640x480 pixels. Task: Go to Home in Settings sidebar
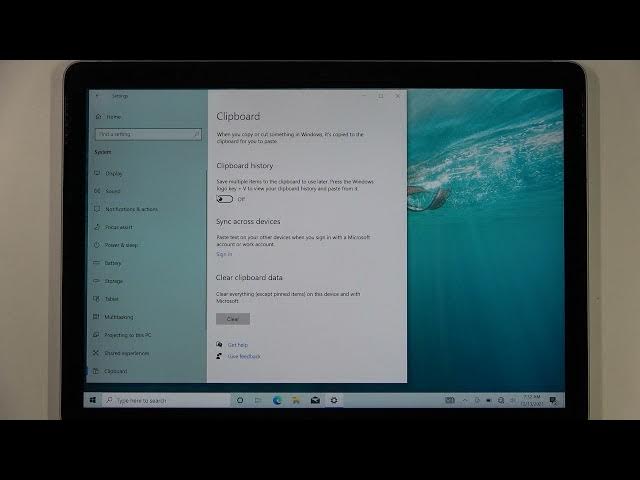[113, 117]
